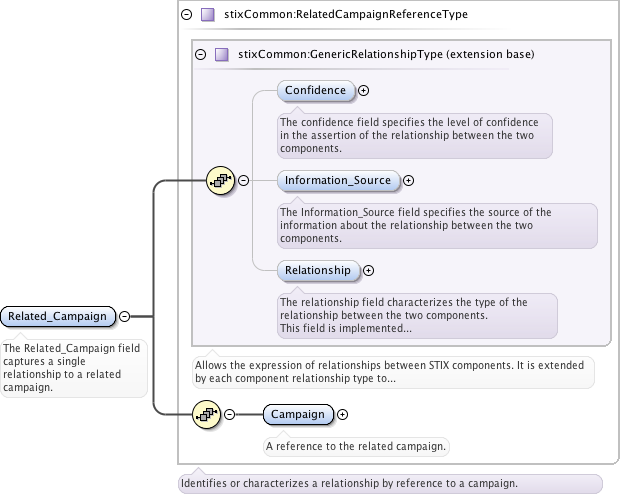The image size is (621, 497).
Task: Select the Relationship element node
Action: click(317, 270)
